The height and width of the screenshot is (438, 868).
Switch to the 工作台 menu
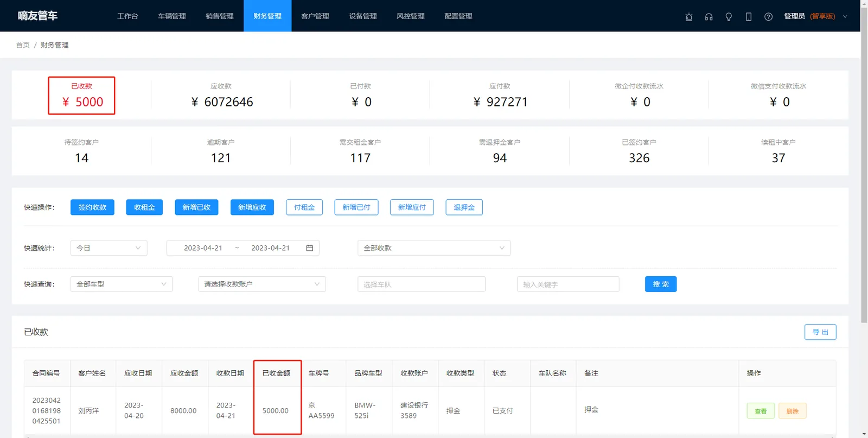(127, 16)
